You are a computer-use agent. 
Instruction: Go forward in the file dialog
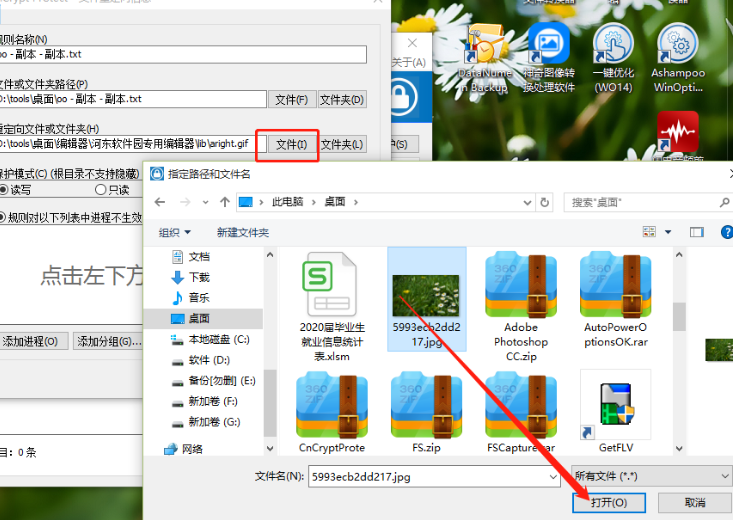pos(185,202)
